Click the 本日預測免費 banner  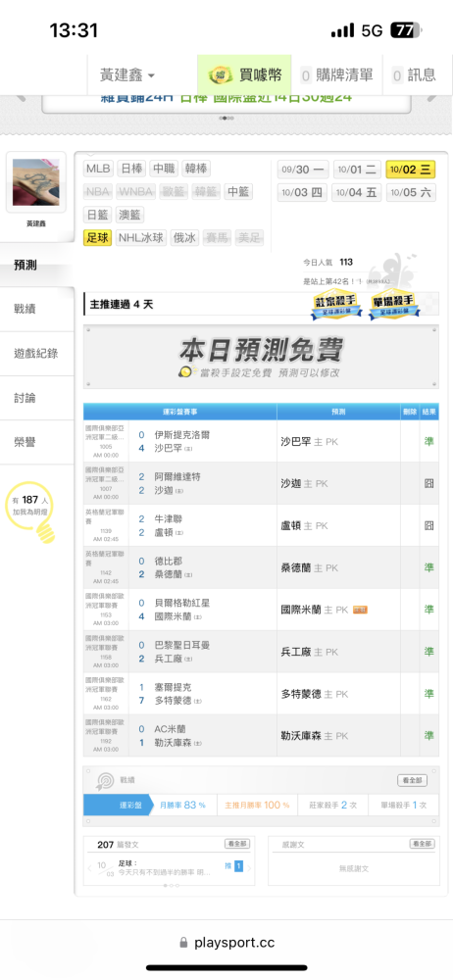click(261, 359)
